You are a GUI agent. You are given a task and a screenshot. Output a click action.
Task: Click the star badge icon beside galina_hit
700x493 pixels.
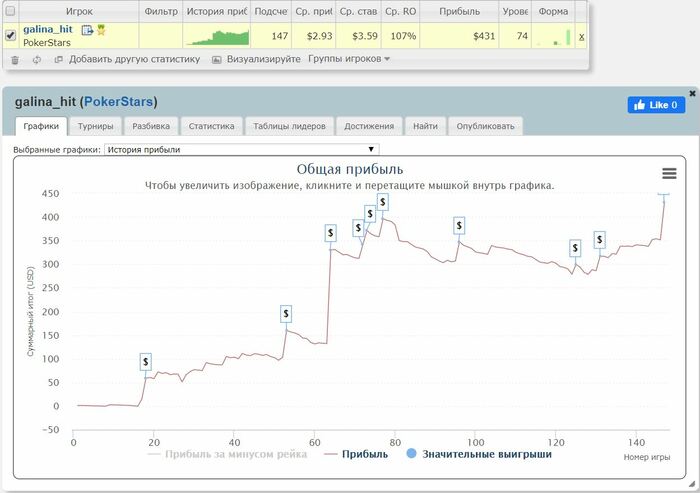[101, 30]
